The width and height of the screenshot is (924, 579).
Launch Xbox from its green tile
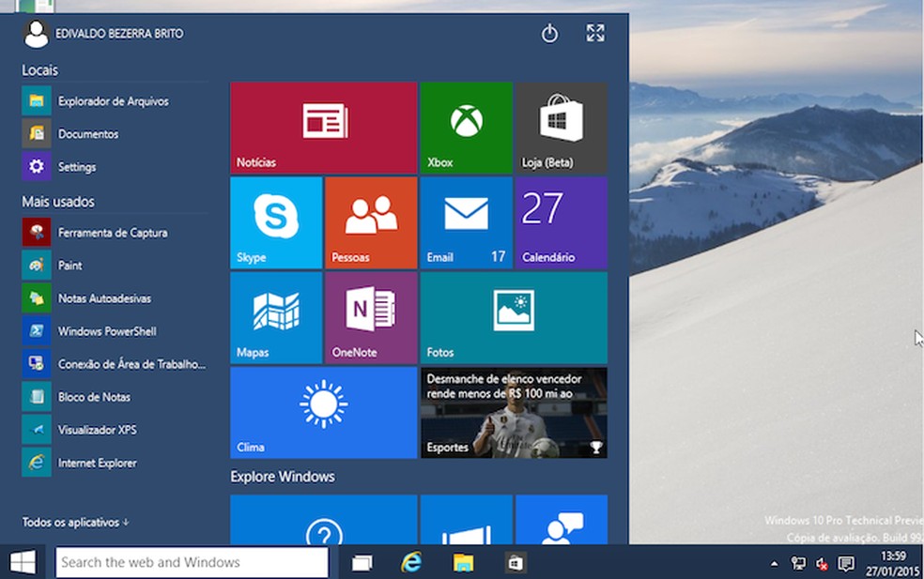point(466,127)
